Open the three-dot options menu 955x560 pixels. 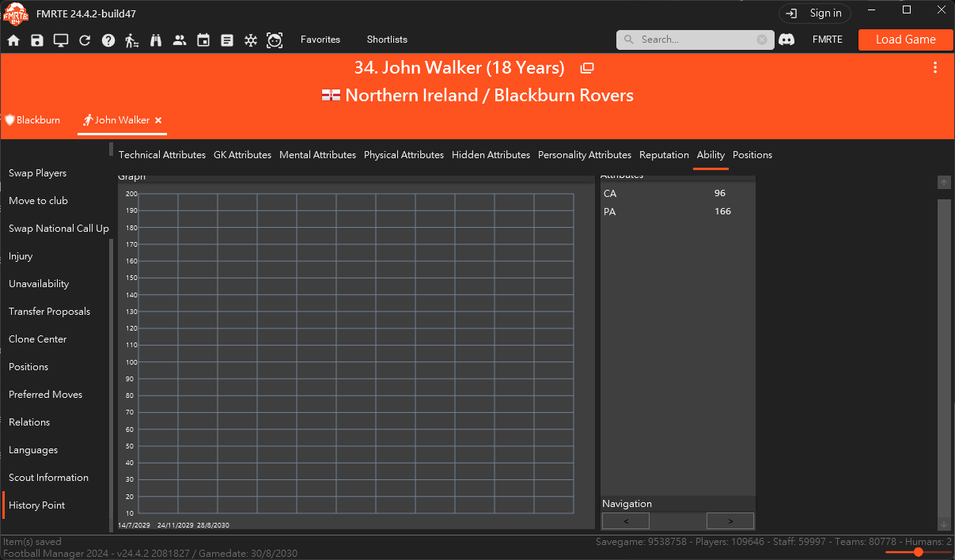[x=935, y=68]
